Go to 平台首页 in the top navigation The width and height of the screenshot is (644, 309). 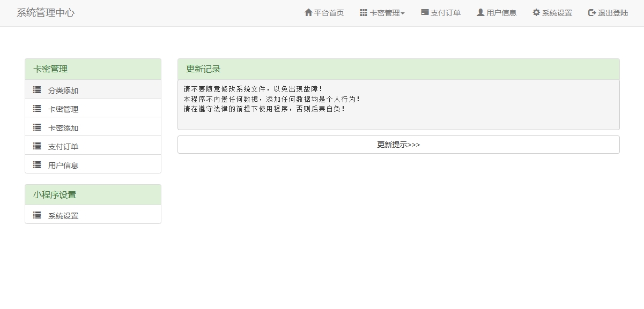(x=329, y=13)
